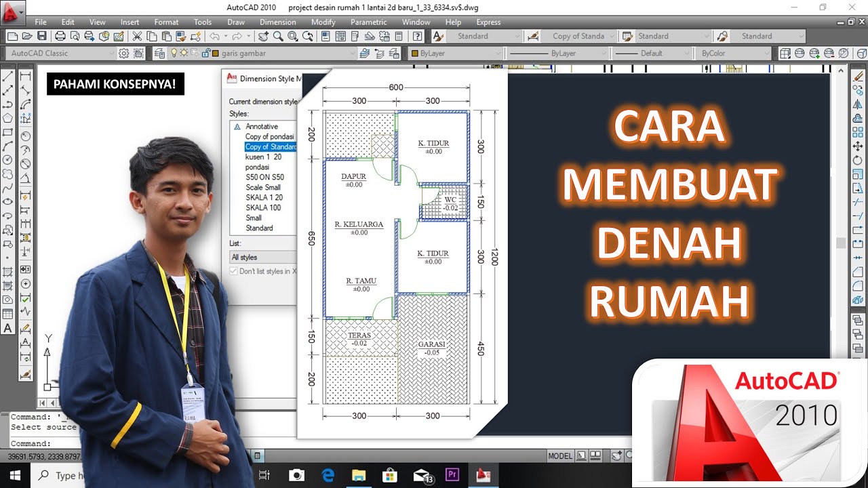Click the Plot printer icon
The image size is (868, 488).
[x=60, y=36]
